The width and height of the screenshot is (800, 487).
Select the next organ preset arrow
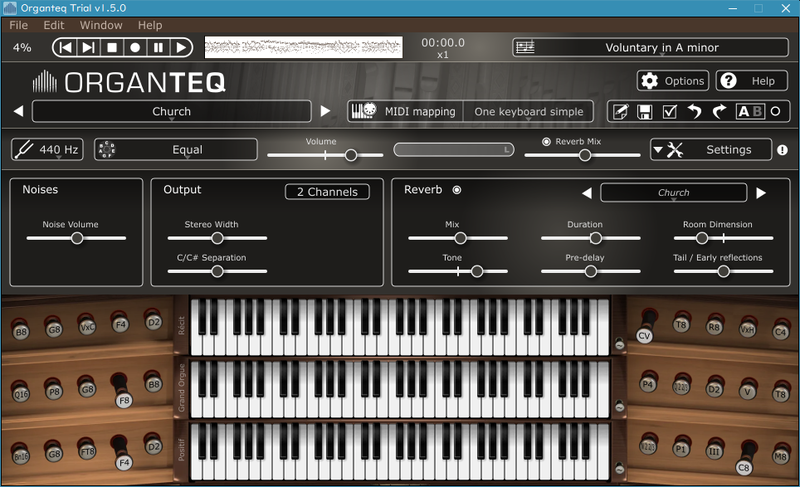(x=325, y=111)
